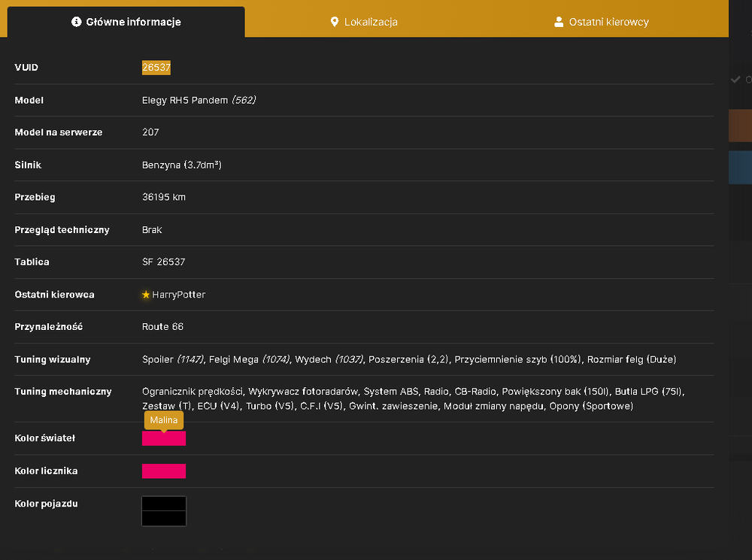Click the person icon on Ostatni kierowcy tab
752x560 pixels.
click(x=559, y=22)
